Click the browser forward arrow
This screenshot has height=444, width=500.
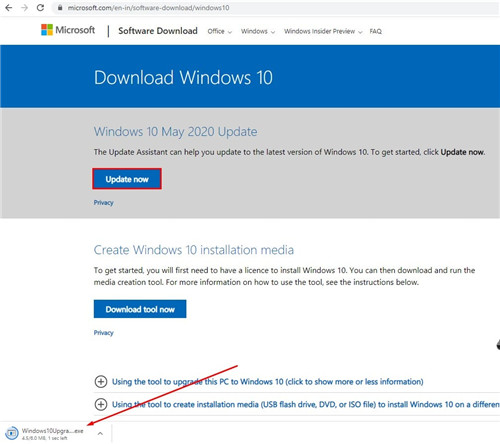24,8
